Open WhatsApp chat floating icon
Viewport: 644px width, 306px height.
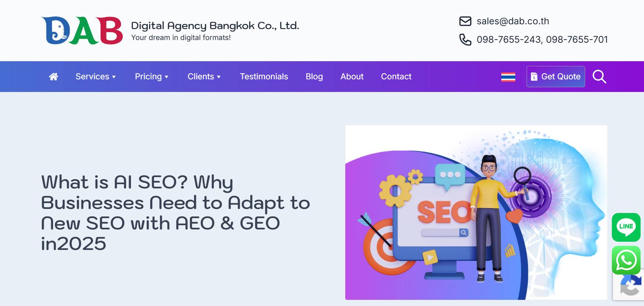point(626,260)
